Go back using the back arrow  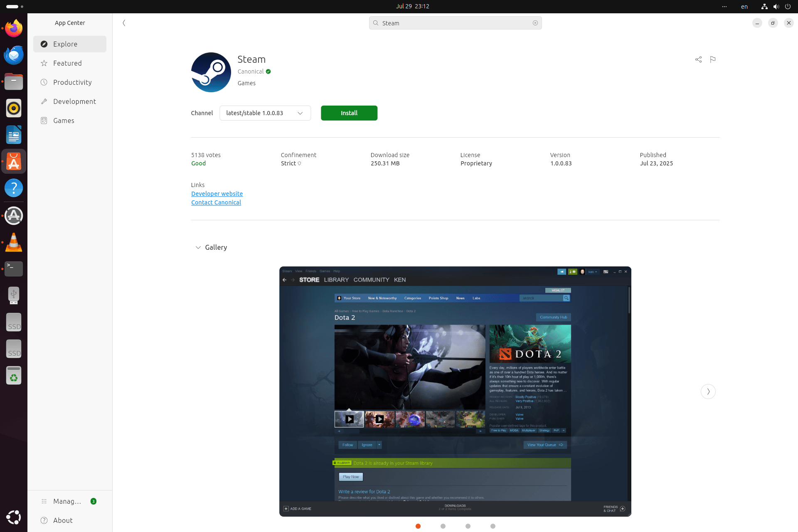coord(124,23)
